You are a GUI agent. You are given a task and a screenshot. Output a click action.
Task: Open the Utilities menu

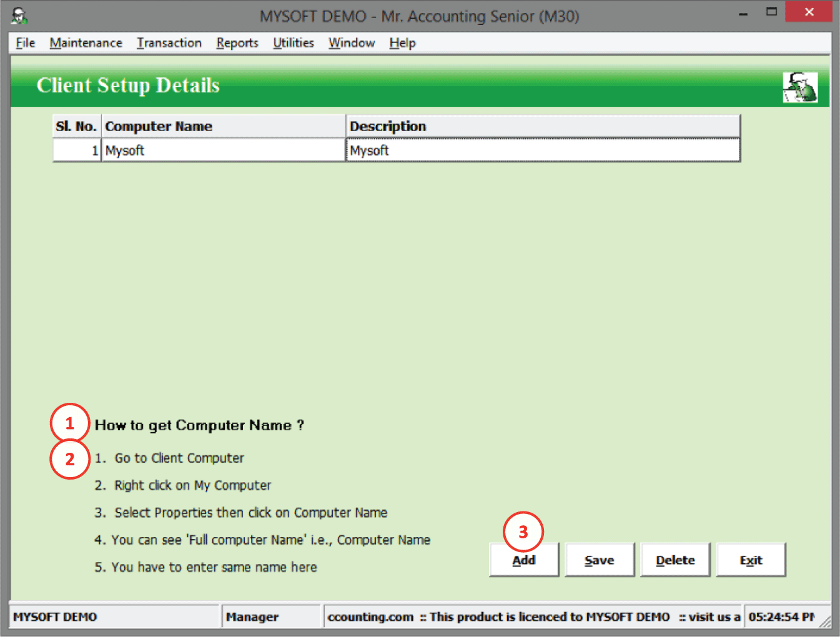pyautogui.click(x=294, y=43)
